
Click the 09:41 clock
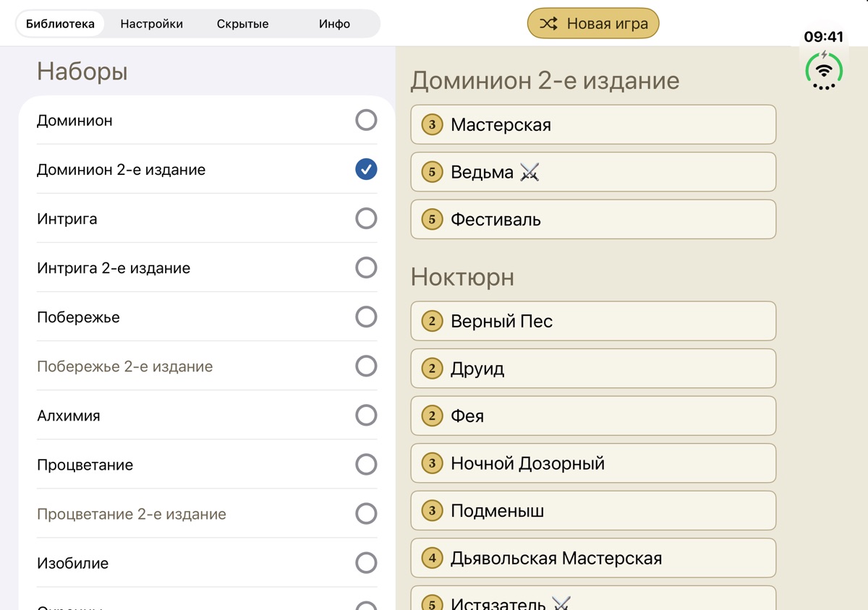824,37
